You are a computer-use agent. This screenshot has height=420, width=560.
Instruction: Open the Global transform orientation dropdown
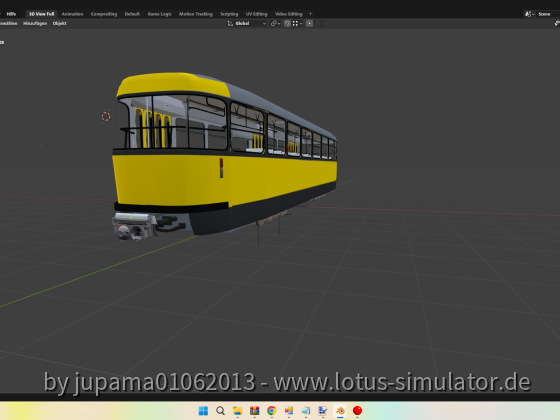click(246, 24)
